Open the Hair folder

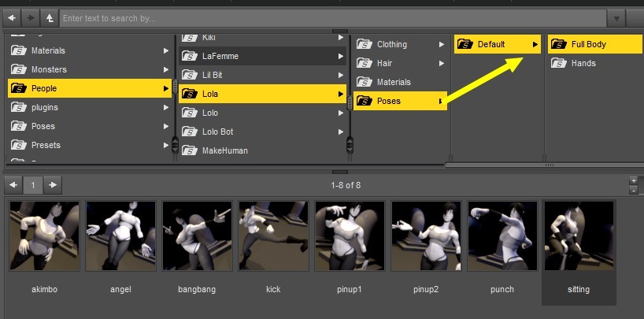400,63
